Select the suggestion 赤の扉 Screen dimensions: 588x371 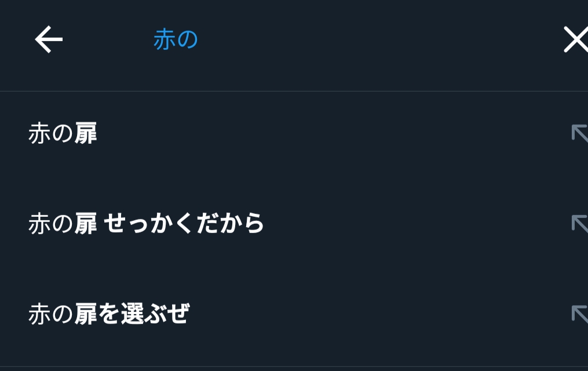(x=63, y=134)
